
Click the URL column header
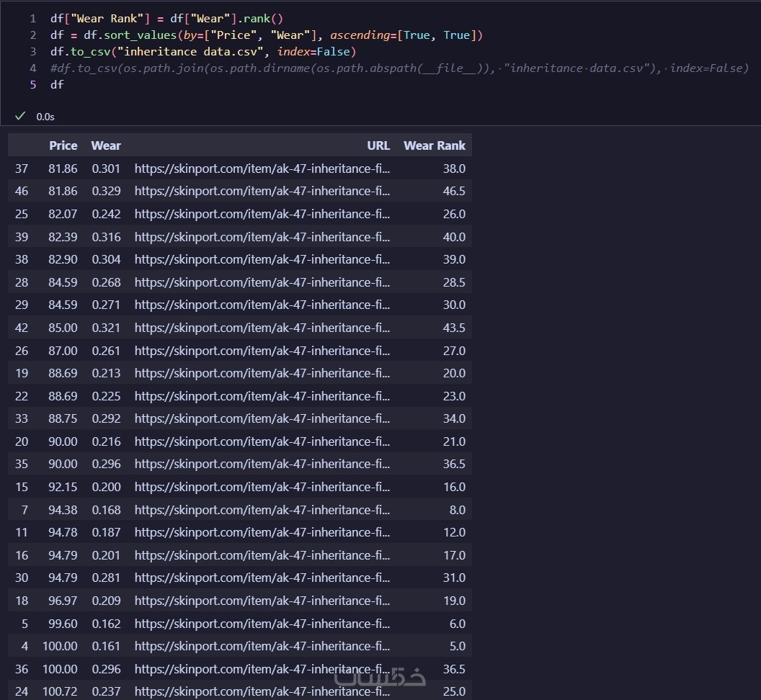(378, 145)
